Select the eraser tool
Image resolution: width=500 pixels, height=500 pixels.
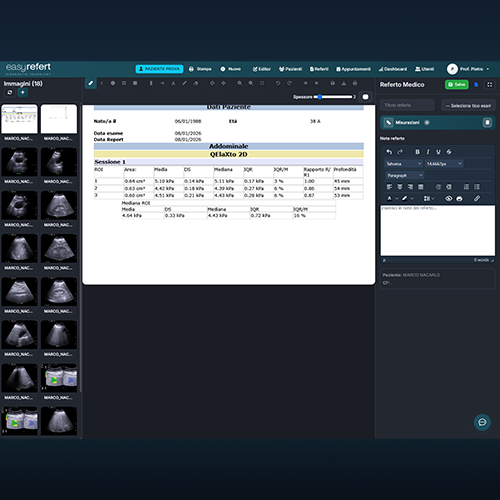click(x=196, y=83)
